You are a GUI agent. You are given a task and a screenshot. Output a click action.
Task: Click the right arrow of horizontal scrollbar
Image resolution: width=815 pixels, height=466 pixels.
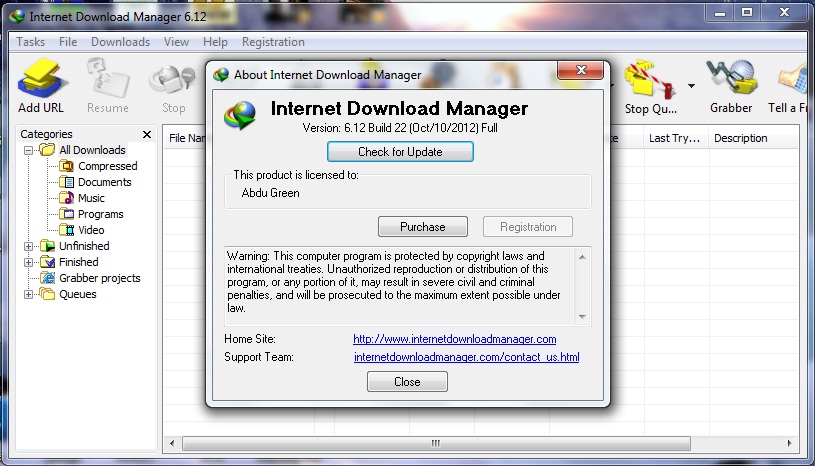789,443
